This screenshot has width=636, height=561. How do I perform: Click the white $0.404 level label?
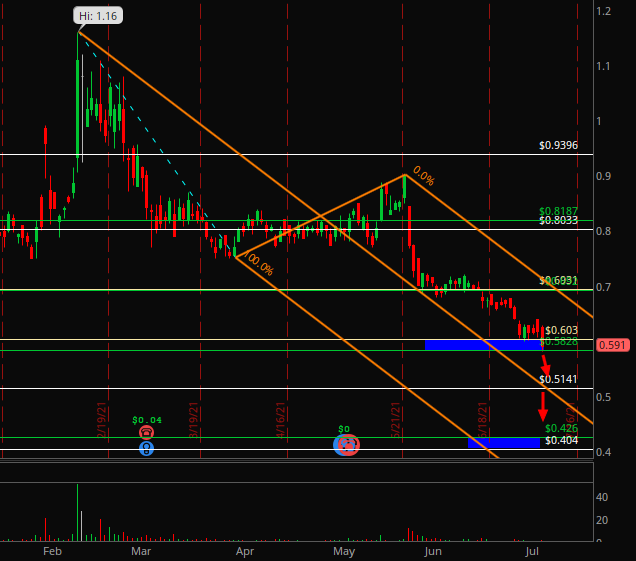pos(561,441)
